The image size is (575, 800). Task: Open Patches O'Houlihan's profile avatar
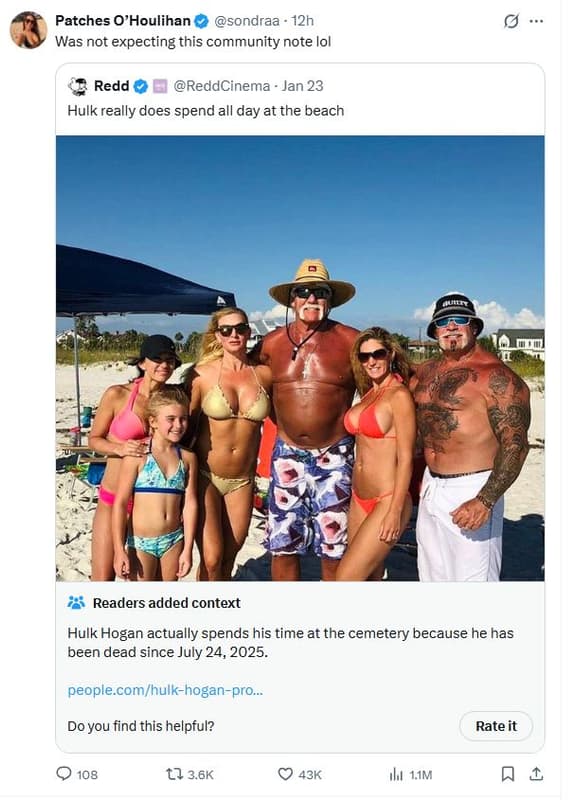pos(28,30)
